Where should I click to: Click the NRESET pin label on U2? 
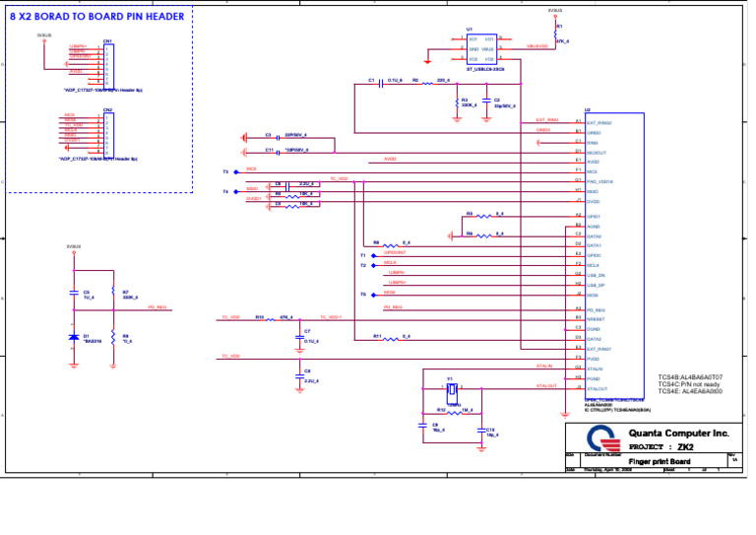(x=596, y=319)
